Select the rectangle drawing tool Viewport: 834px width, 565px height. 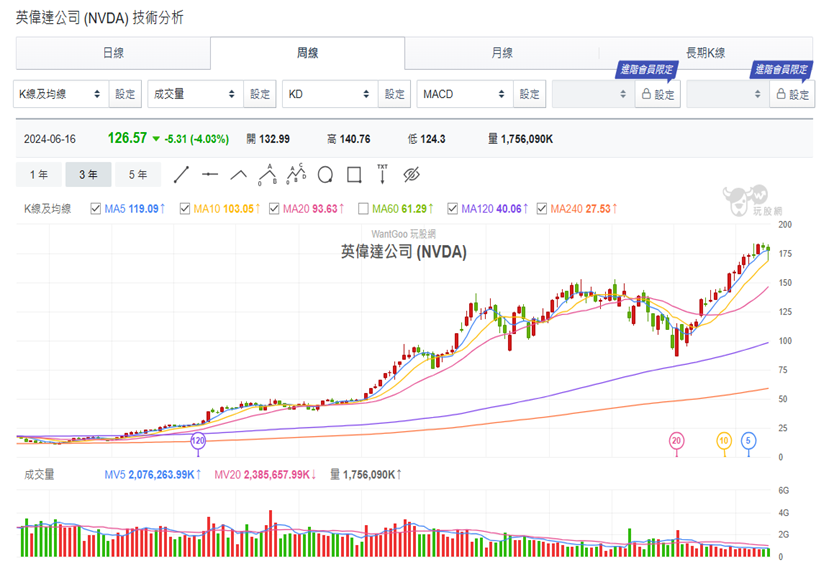[x=353, y=175]
